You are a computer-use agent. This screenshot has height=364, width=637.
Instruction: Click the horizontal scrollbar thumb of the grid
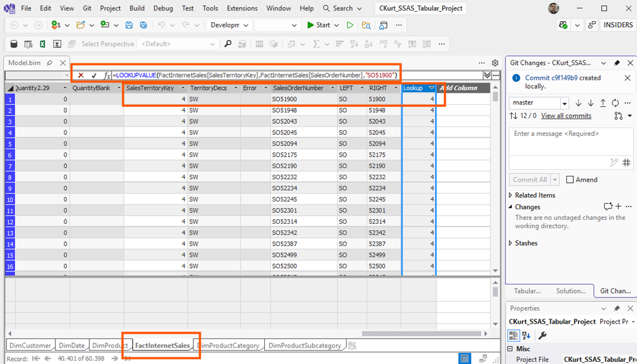click(422, 334)
